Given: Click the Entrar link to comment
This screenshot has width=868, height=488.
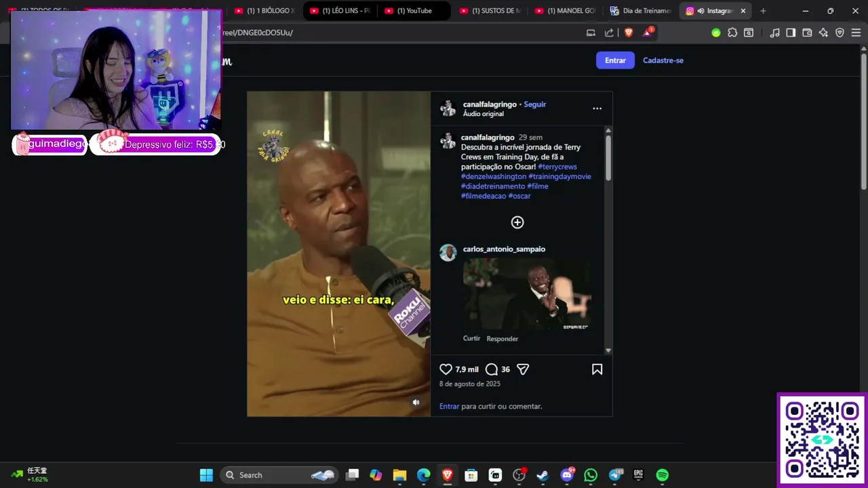Looking at the screenshot, I should coord(449,406).
